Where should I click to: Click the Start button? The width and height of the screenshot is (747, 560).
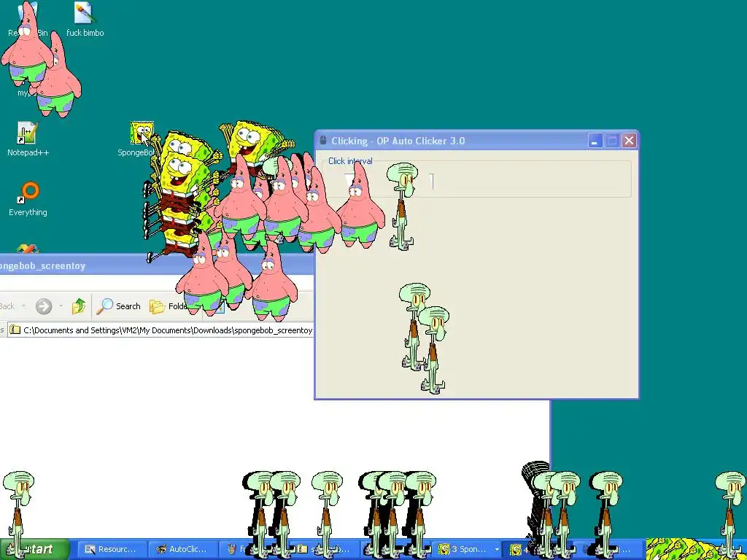[35, 550]
